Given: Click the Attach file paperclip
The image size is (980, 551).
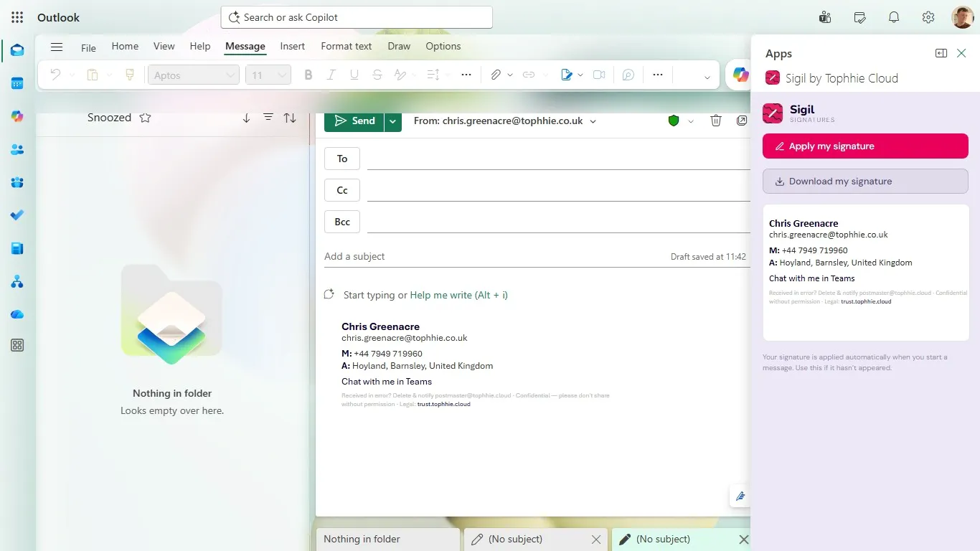Looking at the screenshot, I should click(496, 75).
